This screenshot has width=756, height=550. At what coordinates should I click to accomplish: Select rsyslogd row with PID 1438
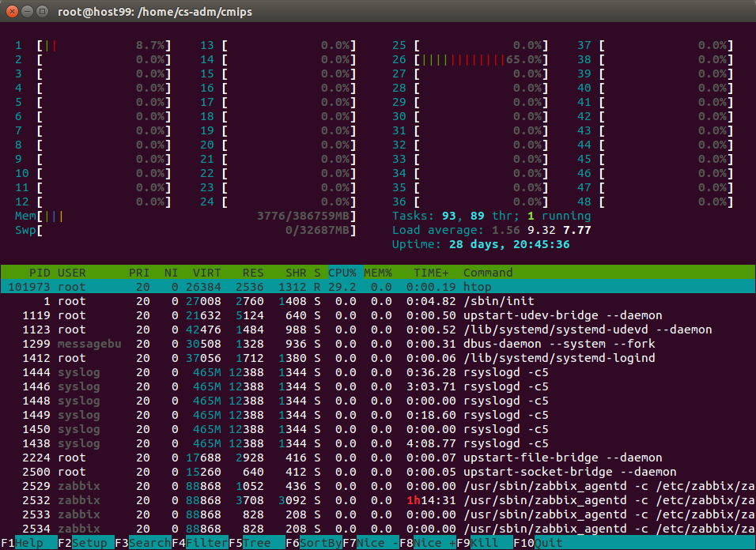tap(378, 443)
